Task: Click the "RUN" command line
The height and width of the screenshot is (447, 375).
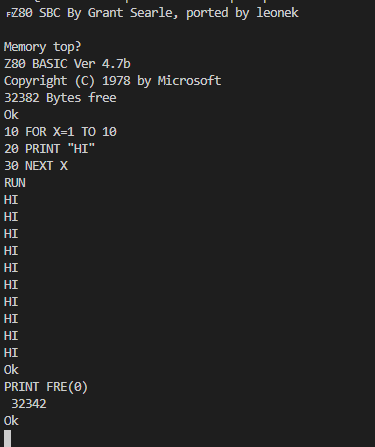Action: 15,183
